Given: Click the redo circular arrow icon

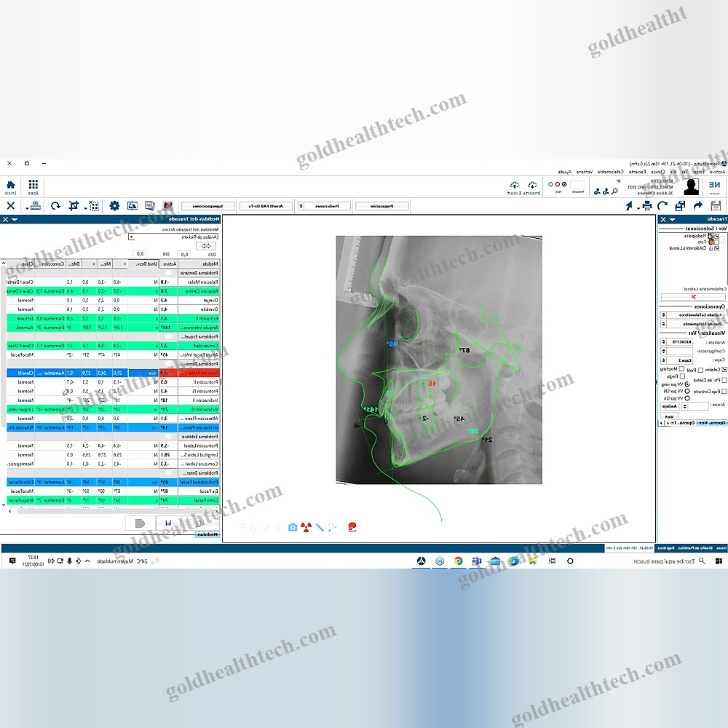Looking at the screenshot, I should click(662, 206).
